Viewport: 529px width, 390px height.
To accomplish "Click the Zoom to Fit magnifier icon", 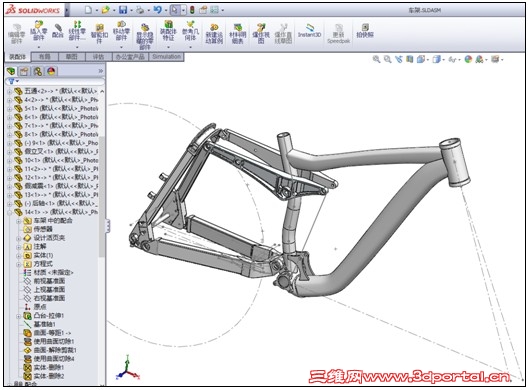I will (x=376, y=59).
